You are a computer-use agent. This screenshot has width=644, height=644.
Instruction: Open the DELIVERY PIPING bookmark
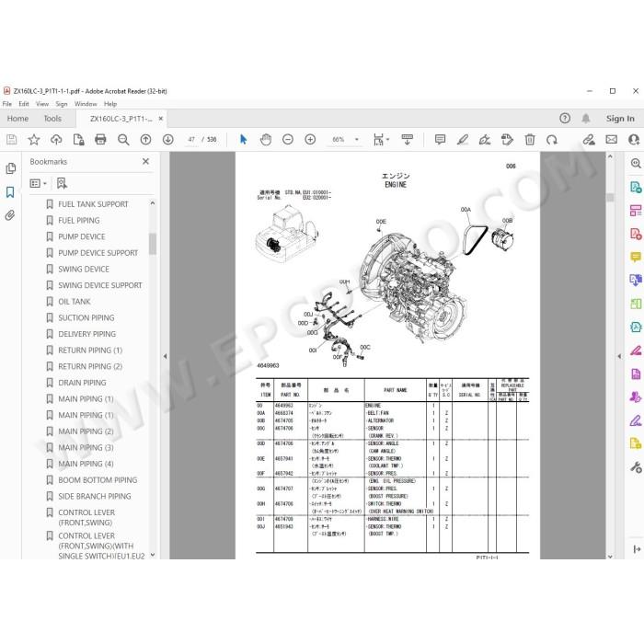tap(87, 334)
